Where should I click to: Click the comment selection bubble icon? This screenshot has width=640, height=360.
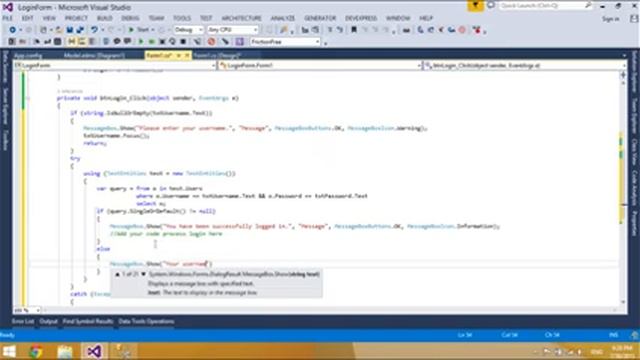(117, 42)
